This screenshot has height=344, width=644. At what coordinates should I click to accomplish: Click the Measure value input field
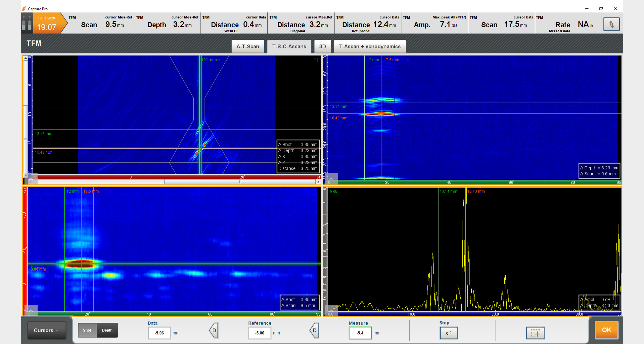[360, 333]
